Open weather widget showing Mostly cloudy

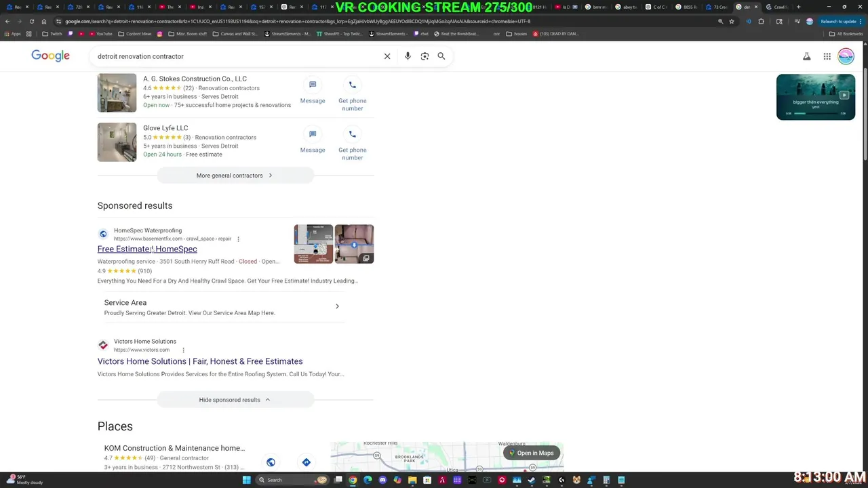pos(26,480)
